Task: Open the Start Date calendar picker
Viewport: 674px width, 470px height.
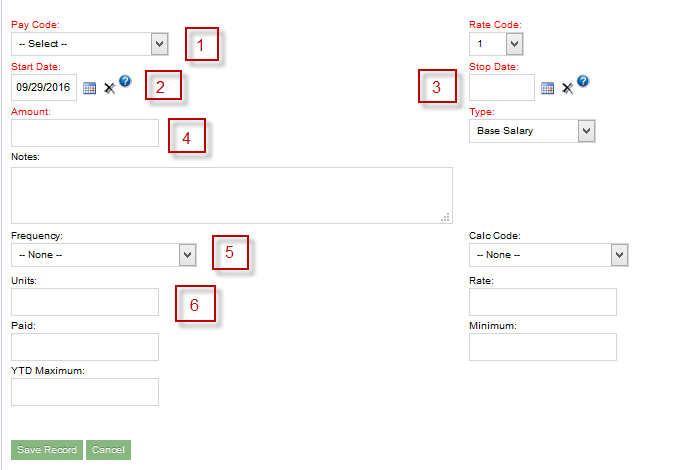Action: 89,88
